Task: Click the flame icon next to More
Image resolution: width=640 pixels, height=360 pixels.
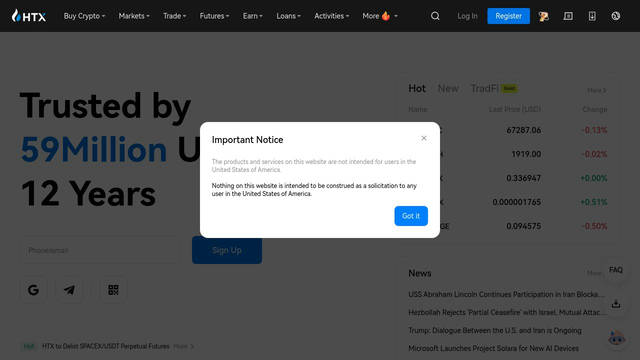Action: pyautogui.click(x=386, y=16)
